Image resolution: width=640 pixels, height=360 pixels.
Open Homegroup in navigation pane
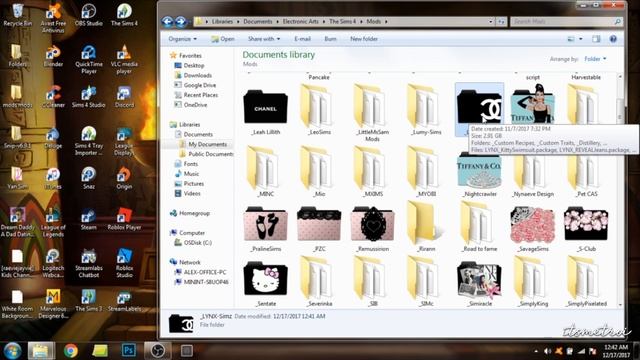coord(190,213)
